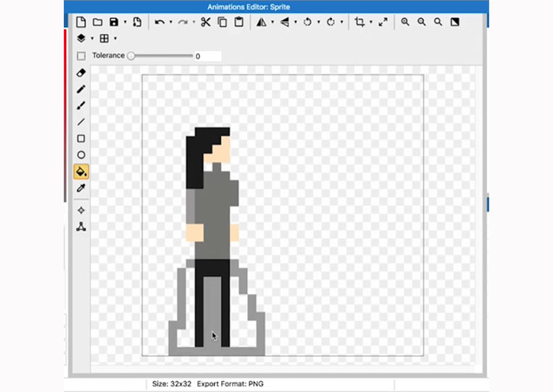Click the import/export file icon
The height and width of the screenshot is (392, 553).
(137, 22)
